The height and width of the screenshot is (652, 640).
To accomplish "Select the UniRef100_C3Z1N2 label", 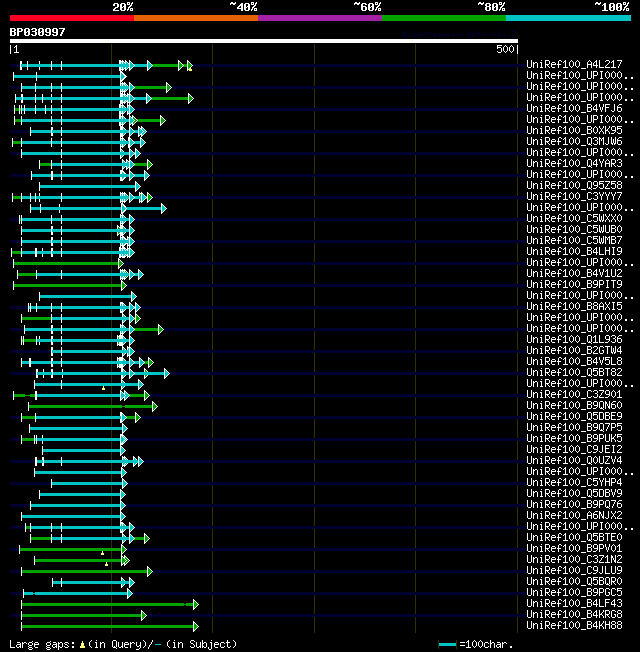I will tap(574, 560).
